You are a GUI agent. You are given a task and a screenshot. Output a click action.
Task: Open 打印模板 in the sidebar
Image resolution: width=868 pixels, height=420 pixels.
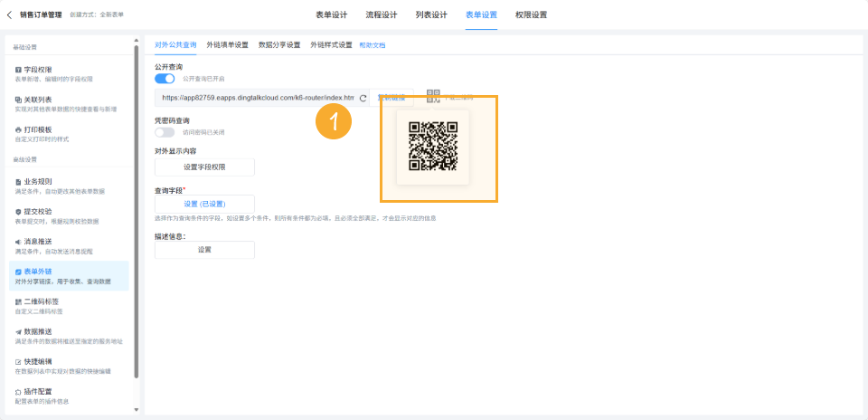69,134
